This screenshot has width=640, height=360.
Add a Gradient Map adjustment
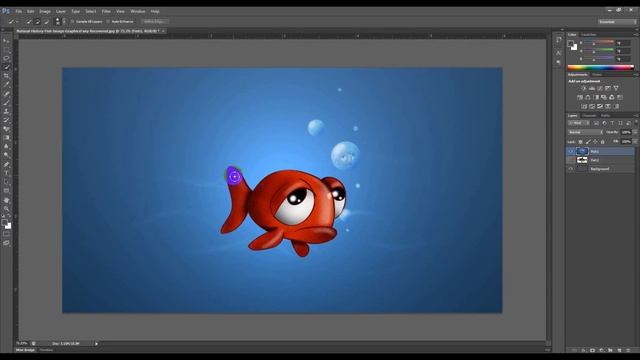pyautogui.click(x=616, y=106)
